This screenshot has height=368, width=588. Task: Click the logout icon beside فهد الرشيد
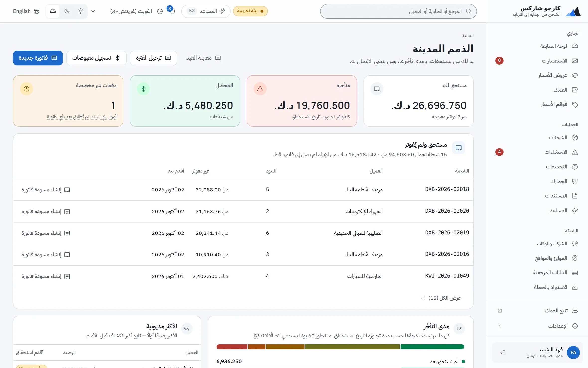point(503,353)
